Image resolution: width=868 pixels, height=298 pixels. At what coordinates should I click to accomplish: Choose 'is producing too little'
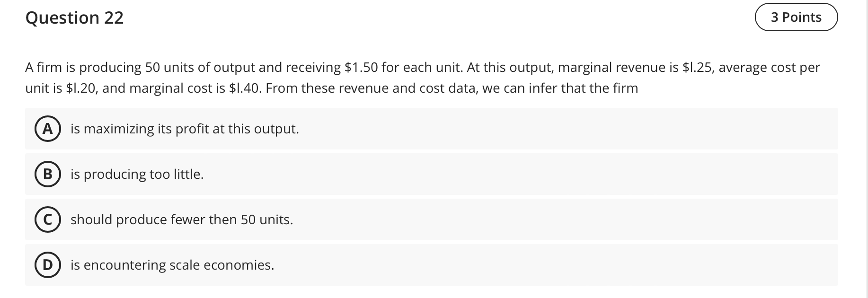tap(137, 174)
